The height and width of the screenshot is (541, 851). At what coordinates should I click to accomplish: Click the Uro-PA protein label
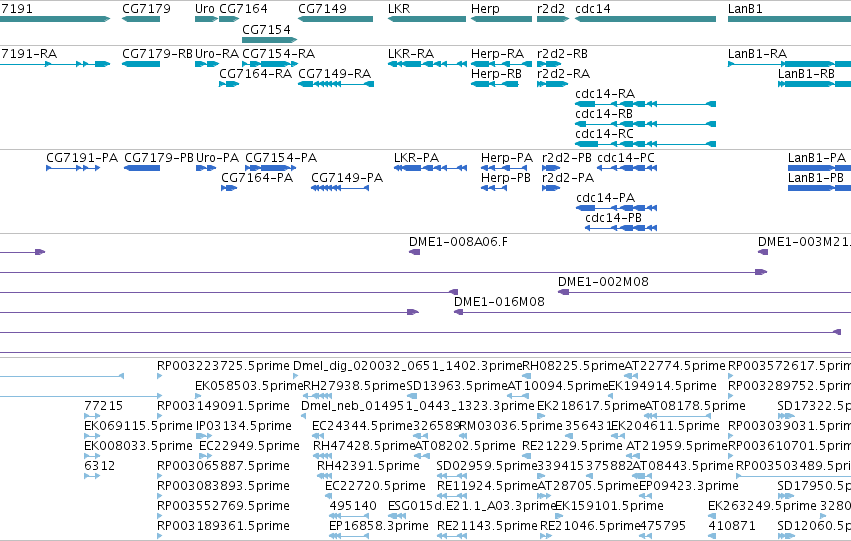(217, 158)
